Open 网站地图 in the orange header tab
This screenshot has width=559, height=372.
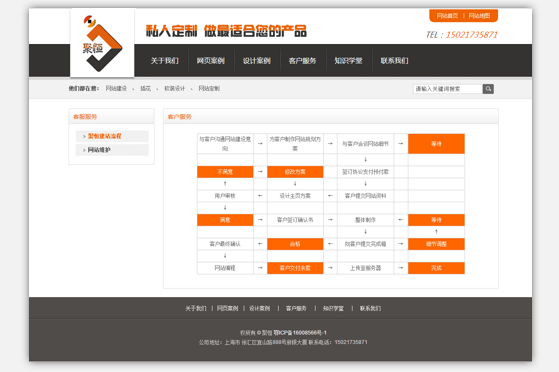pyautogui.click(x=479, y=16)
